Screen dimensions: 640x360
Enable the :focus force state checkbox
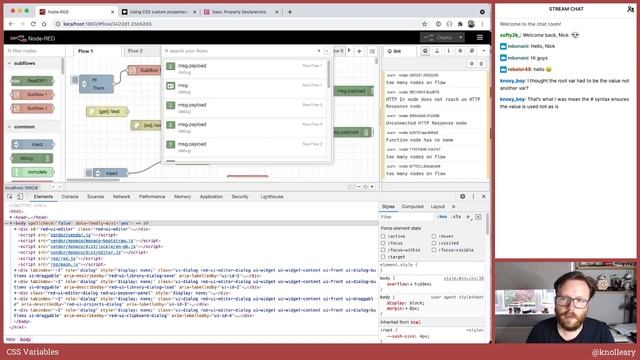[x=383, y=243]
